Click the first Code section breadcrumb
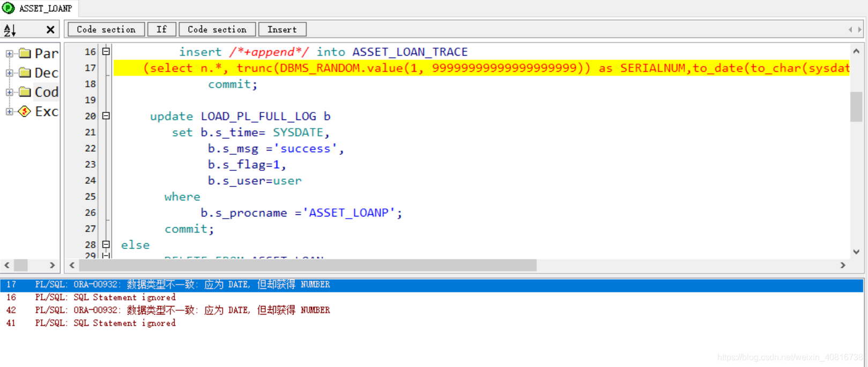 [x=106, y=29]
